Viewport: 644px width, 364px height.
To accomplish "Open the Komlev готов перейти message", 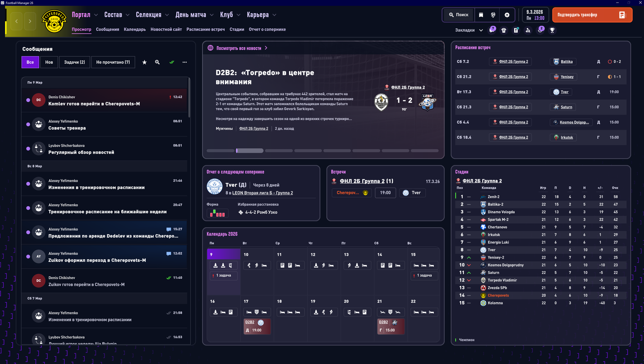I will (x=104, y=100).
